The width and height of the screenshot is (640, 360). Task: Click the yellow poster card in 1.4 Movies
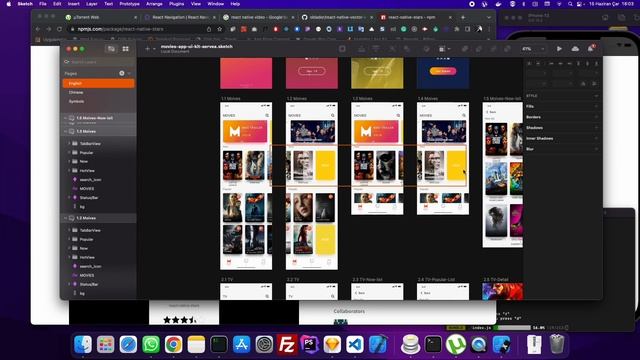point(456,165)
